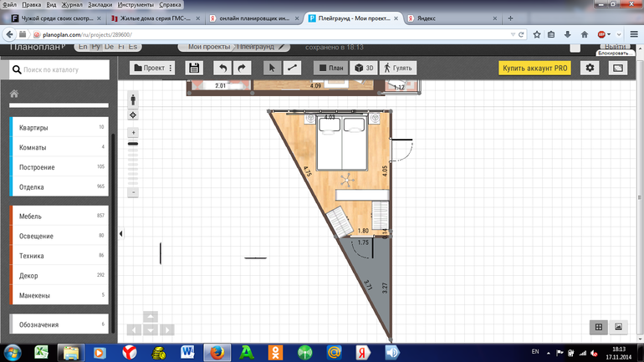The image size is (644, 362).
Task: Open project settings gear icon
Action: tap(590, 68)
